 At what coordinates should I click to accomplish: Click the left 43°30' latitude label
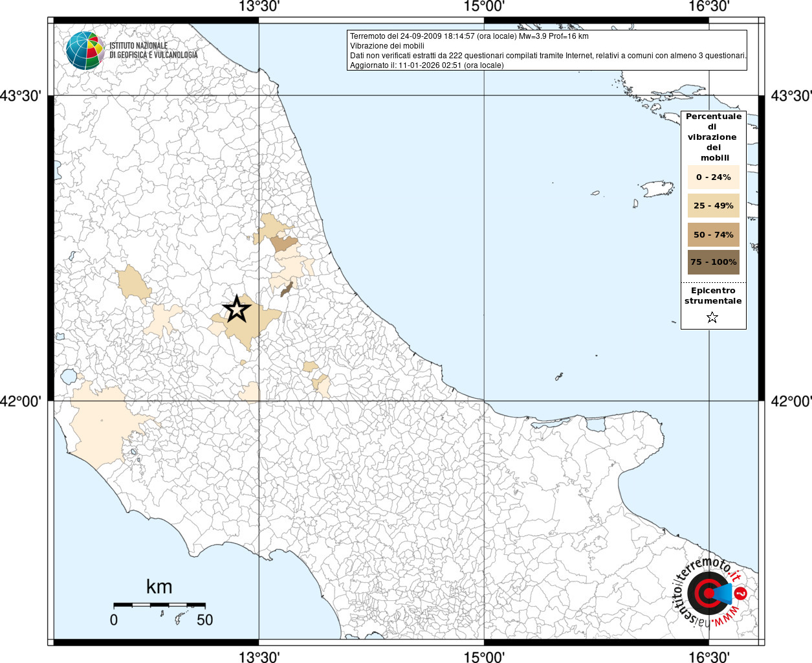pyautogui.click(x=21, y=96)
